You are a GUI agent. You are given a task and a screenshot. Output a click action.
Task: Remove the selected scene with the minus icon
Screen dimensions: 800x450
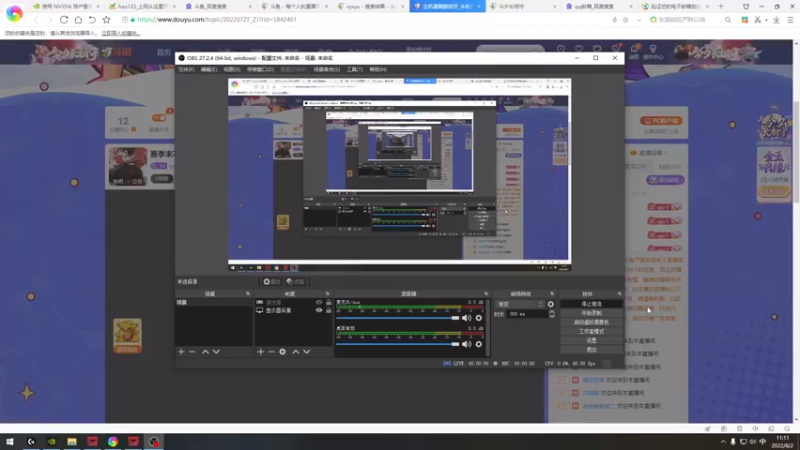point(192,352)
